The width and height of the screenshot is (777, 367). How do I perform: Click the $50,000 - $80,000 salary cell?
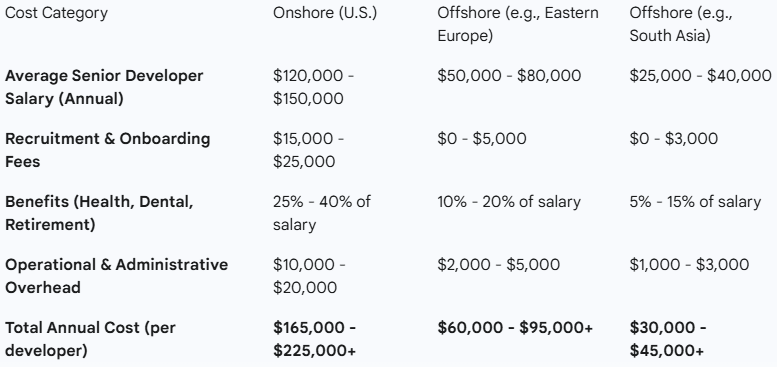[509, 76]
